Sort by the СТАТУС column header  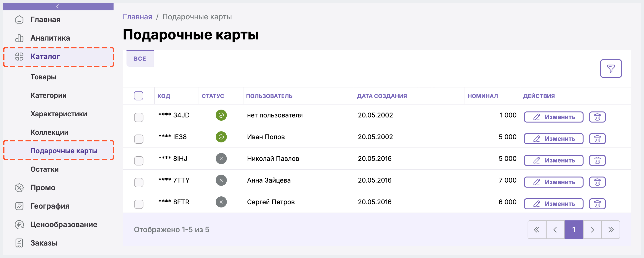click(x=213, y=96)
